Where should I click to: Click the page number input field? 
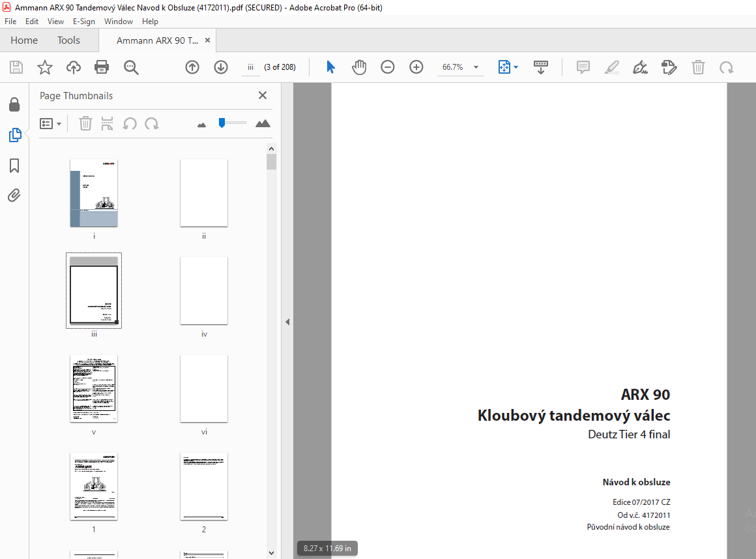click(250, 67)
